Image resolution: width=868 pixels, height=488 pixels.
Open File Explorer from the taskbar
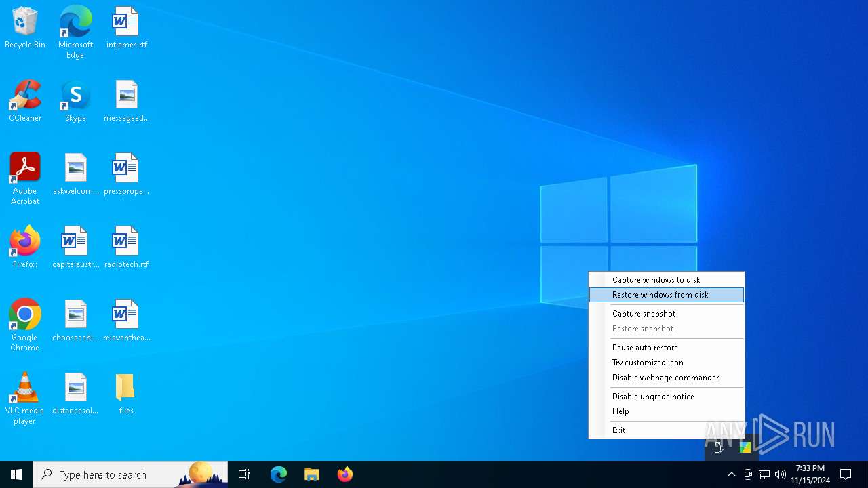tap(312, 474)
